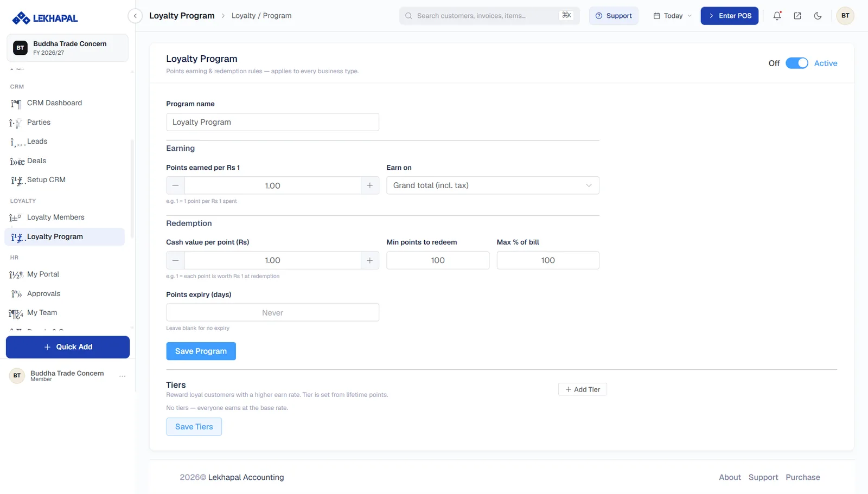
Task: Open the three-dot menu beside Buddha Trade Concern Member
Action: pyautogui.click(x=123, y=376)
